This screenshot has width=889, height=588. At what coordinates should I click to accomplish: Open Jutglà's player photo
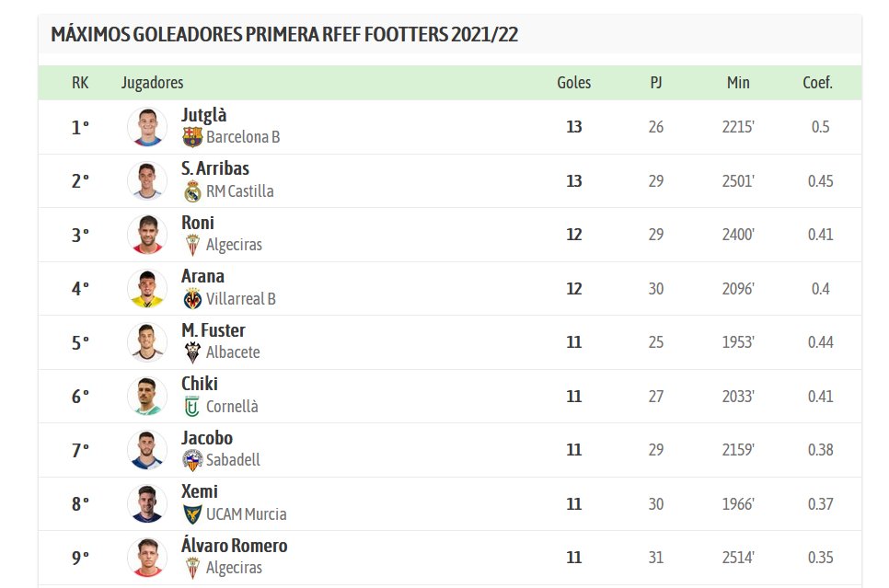(x=147, y=127)
